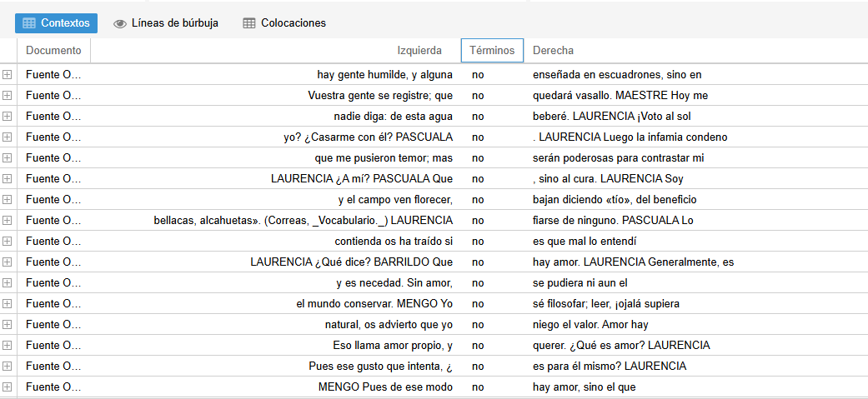Sort by Documento column header

click(x=53, y=50)
